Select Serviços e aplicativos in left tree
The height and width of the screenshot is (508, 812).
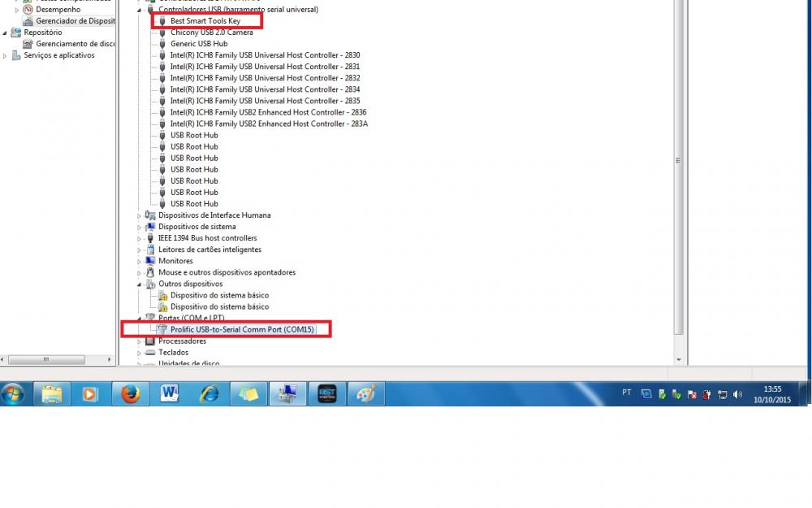click(x=59, y=55)
